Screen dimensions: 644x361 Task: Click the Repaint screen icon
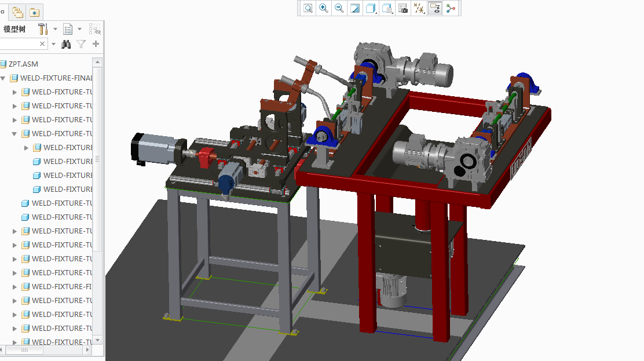[355, 8]
